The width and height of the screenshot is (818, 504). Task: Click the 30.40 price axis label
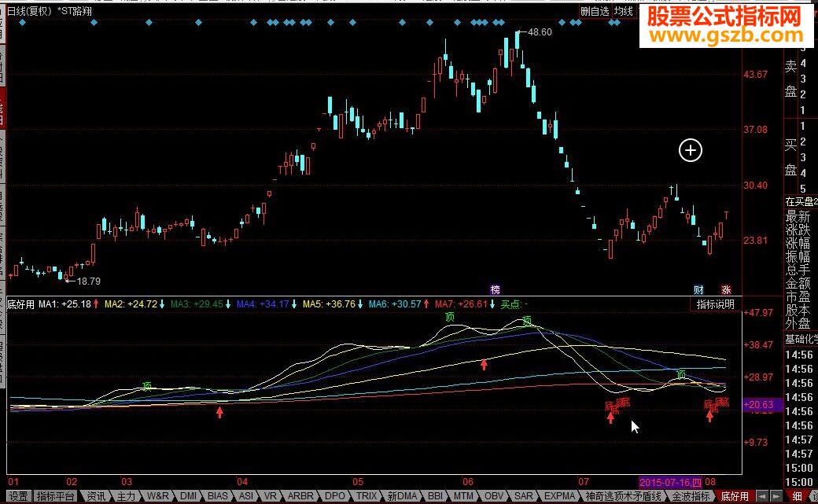(756, 186)
